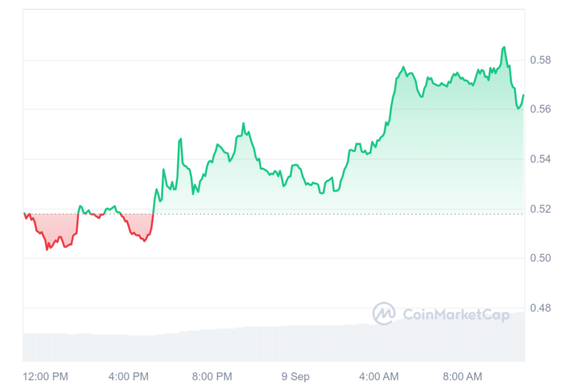This screenshot has width=588, height=392.
Task: Select the 8:00 PM time axis label
Action: tap(212, 376)
